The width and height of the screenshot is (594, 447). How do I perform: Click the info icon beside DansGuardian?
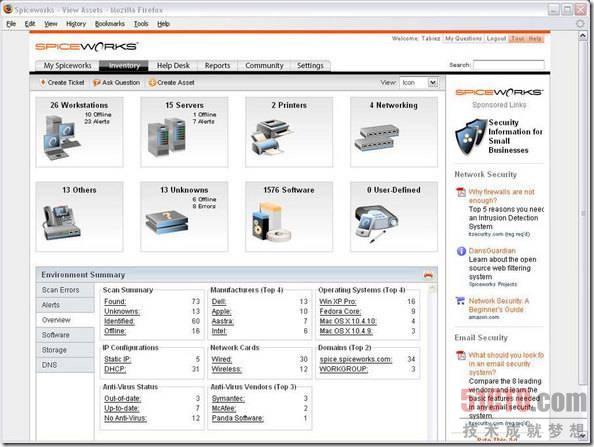click(461, 251)
